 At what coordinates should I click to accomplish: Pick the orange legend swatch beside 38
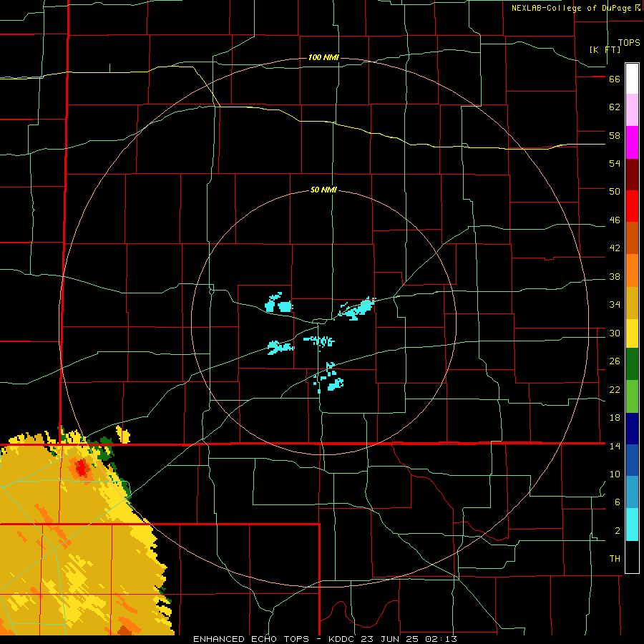[632, 270]
